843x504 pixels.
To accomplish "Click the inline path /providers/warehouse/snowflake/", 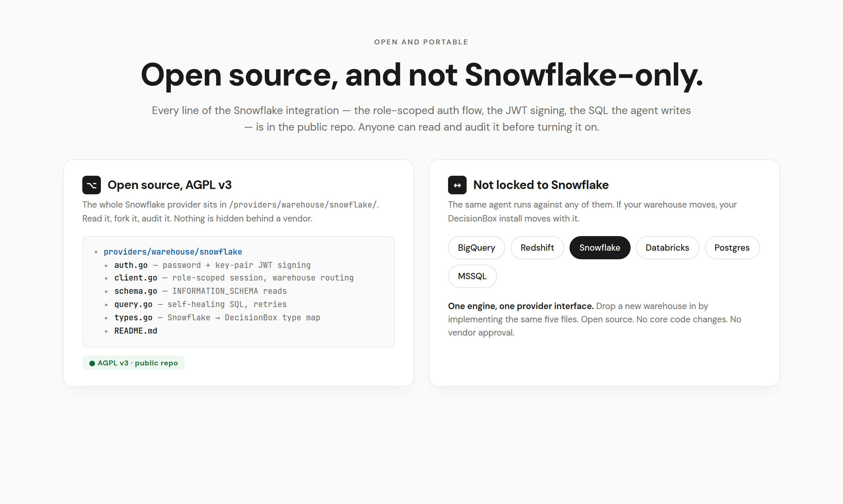I will coord(303,205).
